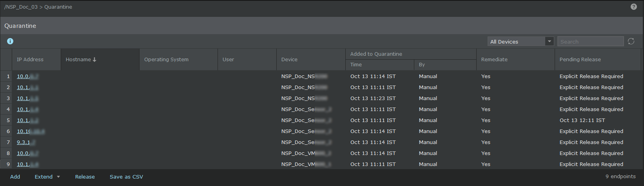Open IP address link in row 3
The height and width of the screenshot is (186, 644).
coord(27,98)
